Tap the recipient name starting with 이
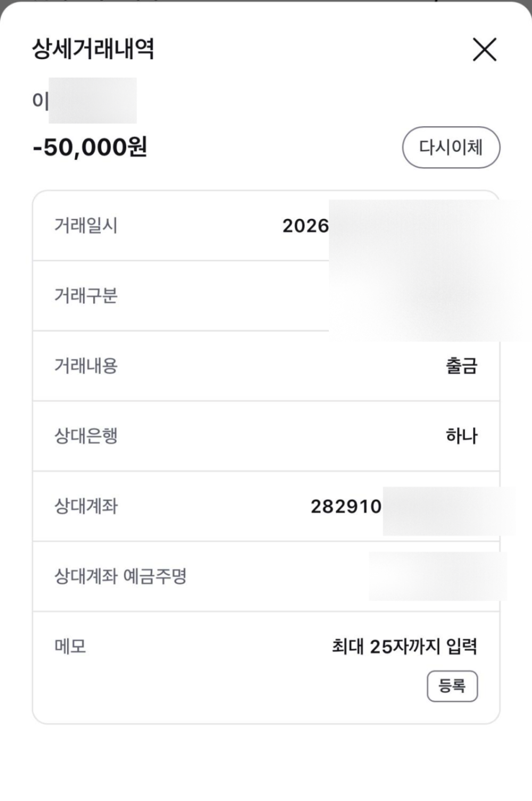532x801 pixels. 41,101
